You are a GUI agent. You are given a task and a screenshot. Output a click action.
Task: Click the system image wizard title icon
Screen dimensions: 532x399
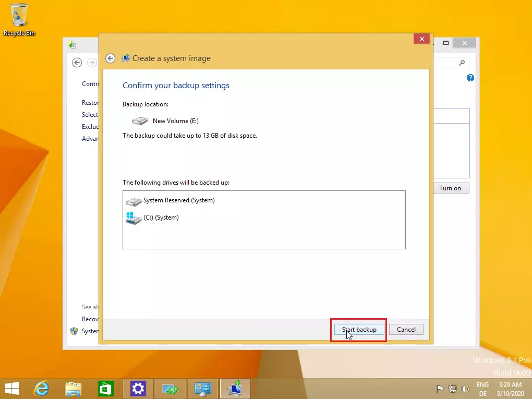tap(126, 58)
